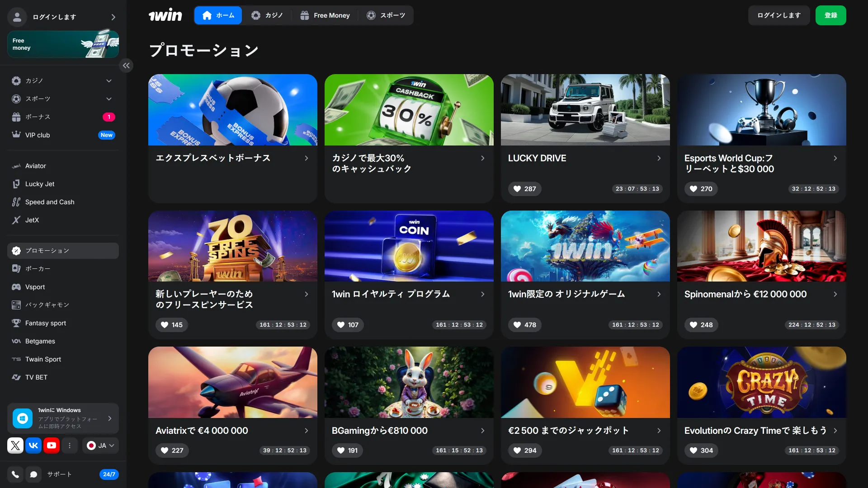868x488 pixels.
Task: Open VIP club in the sidebar
Action: [63, 135]
